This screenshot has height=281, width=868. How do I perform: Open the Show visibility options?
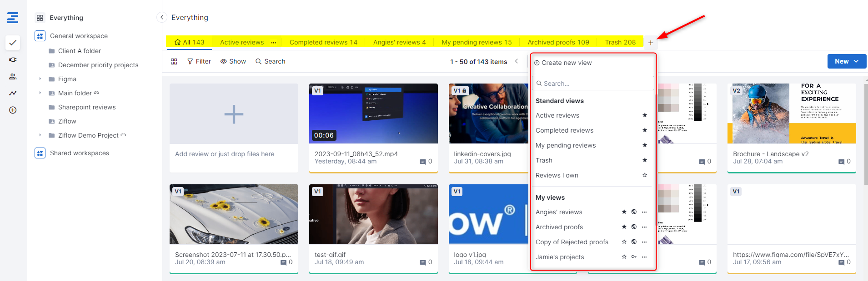[x=233, y=61]
